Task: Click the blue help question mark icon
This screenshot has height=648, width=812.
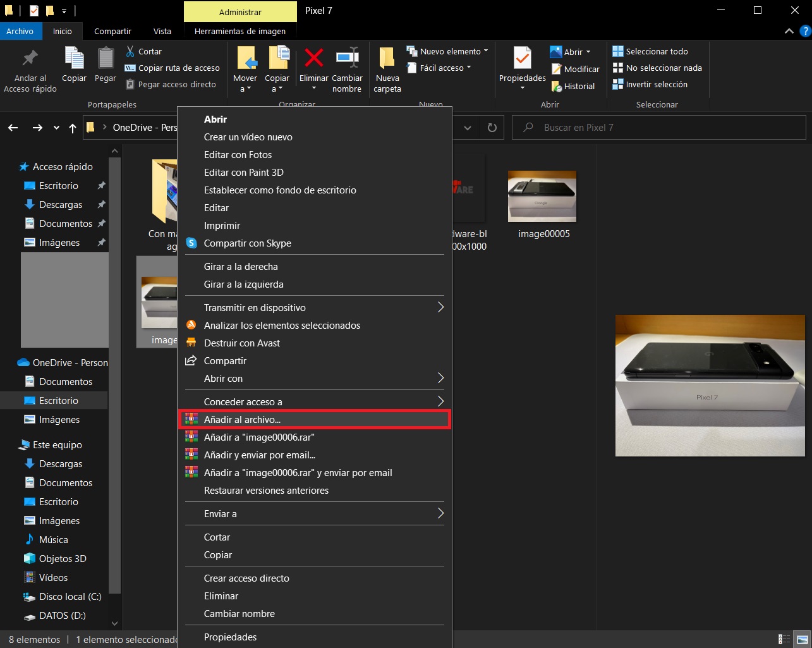Action: point(805,31)
